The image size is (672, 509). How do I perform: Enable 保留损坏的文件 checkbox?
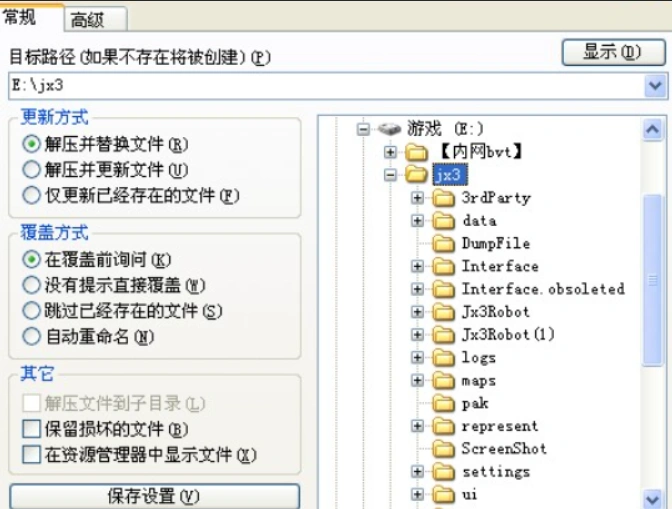30,430
